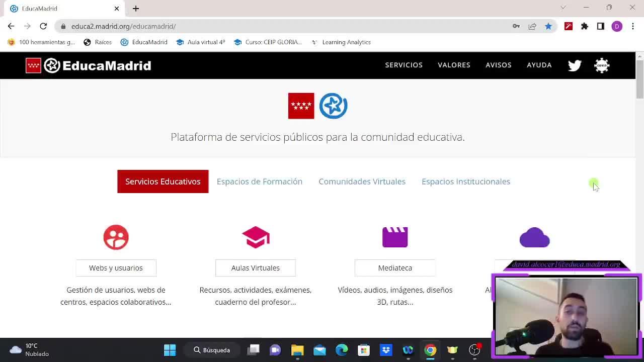This screenshot has height=362, width=644.
Task: Open the Windows Start menu
Action: pos(170,350)
